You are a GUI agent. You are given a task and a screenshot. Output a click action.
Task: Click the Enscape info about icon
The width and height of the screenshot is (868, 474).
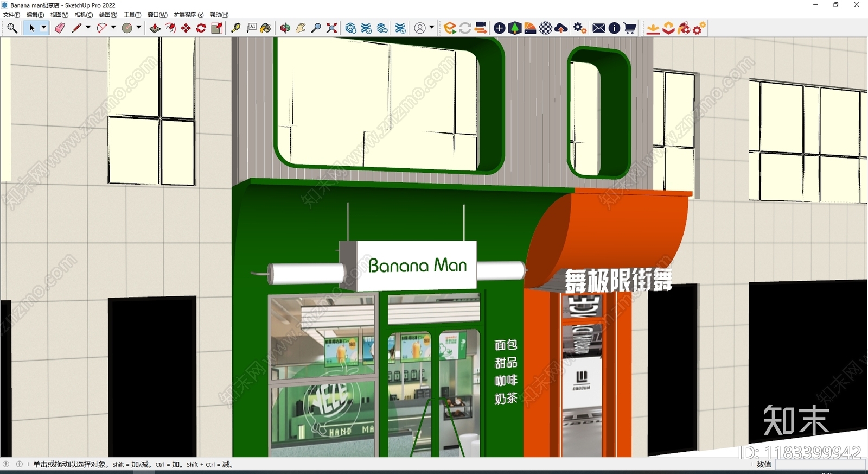click(614, 28)
